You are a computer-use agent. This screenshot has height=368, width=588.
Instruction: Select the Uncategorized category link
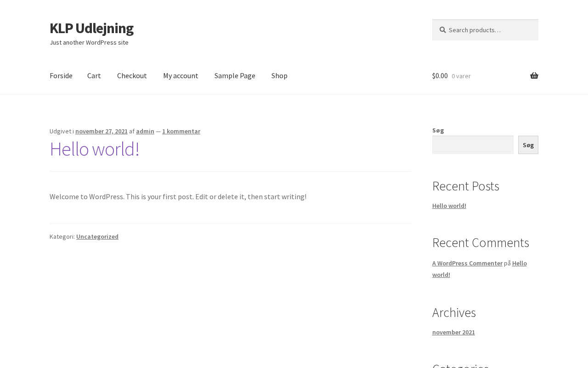coord(97,236)
